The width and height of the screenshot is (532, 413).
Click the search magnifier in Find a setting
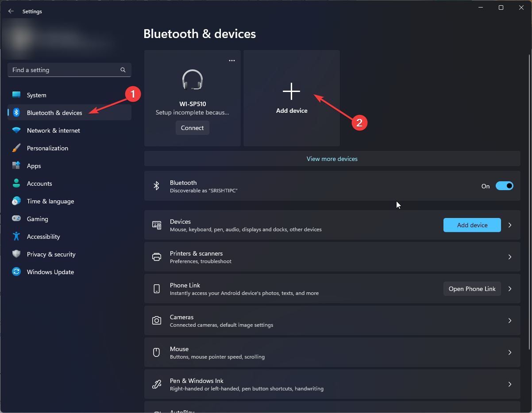pyautogui.click(x=123, y=70)
